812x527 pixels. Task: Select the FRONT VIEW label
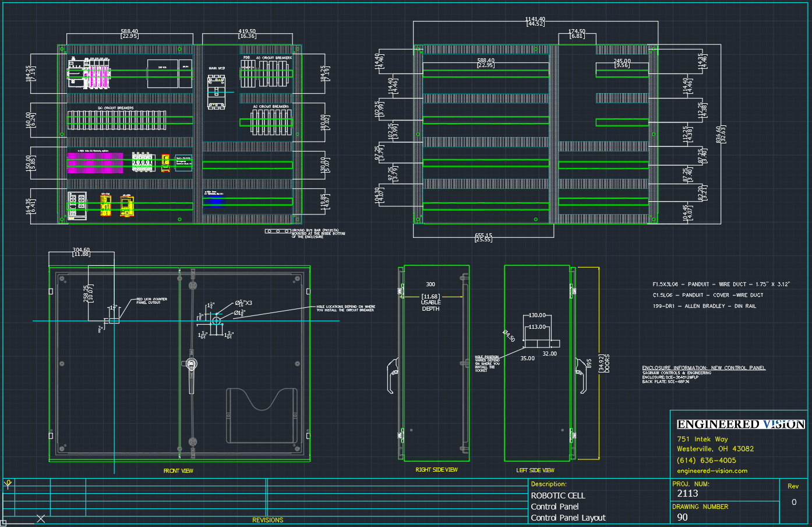[178, 470]
